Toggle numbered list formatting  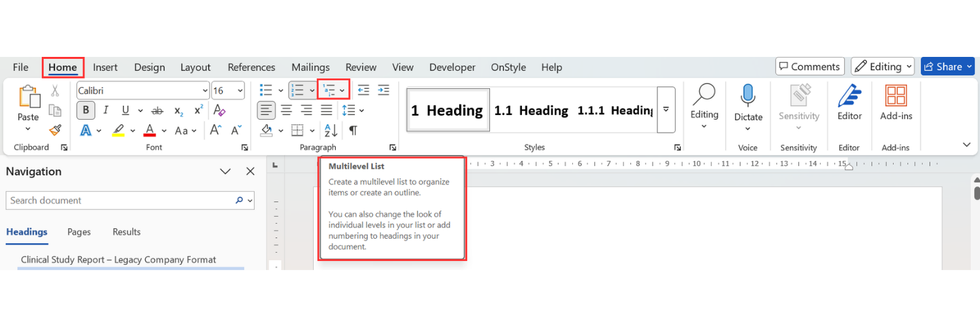point(297,90)
